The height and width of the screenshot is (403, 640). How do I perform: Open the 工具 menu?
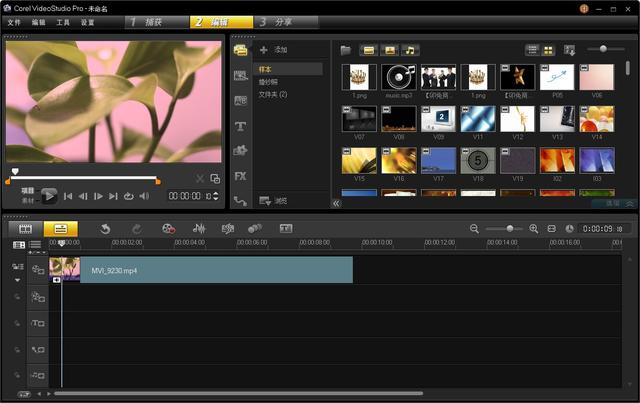62,22
